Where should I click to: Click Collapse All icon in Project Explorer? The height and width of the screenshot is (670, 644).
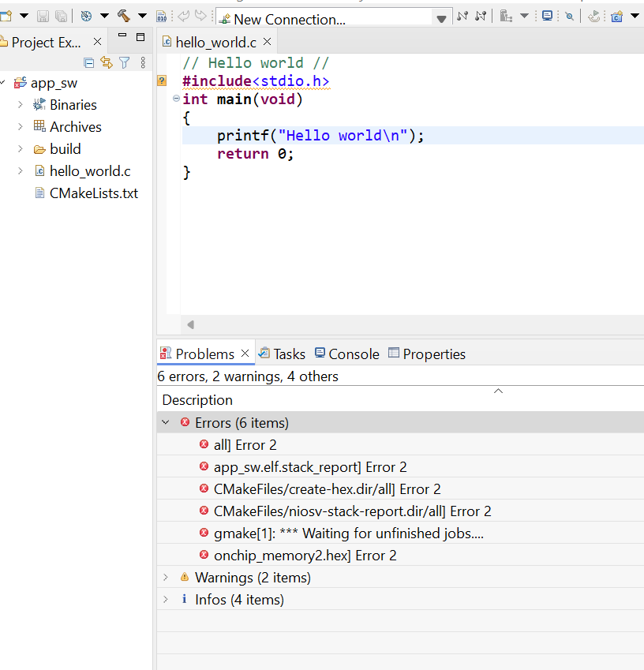pyautogui.click(x=89, y=63)
